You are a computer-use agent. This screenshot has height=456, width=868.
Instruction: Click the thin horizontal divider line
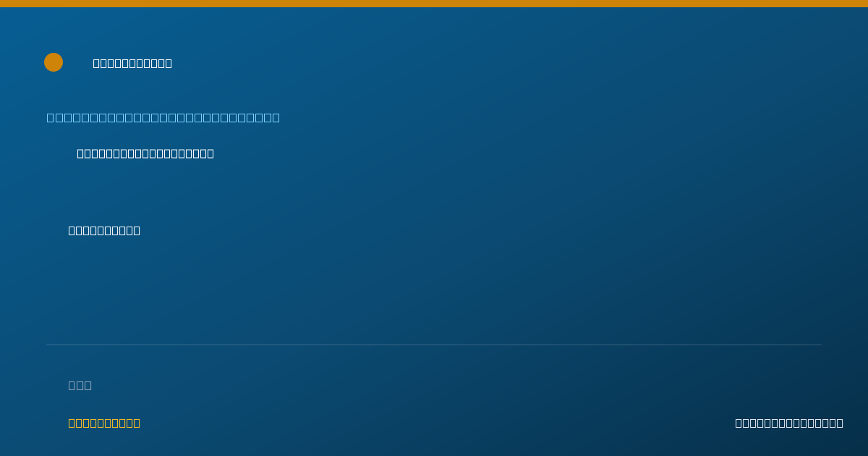(x=434, y=345)
